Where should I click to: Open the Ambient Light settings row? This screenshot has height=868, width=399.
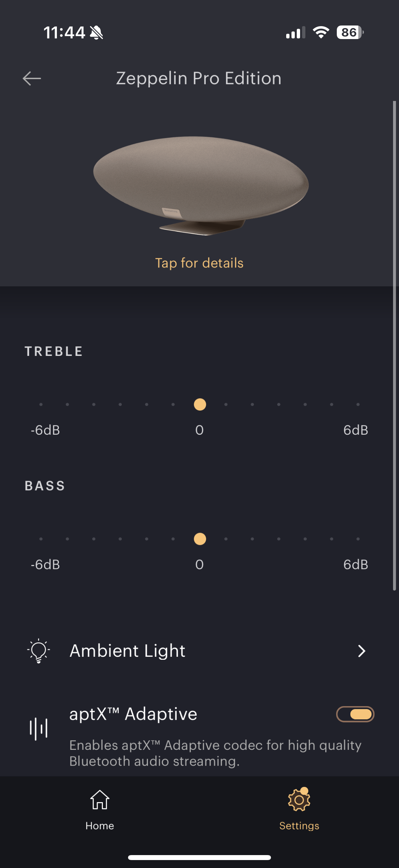pos(199,651)
